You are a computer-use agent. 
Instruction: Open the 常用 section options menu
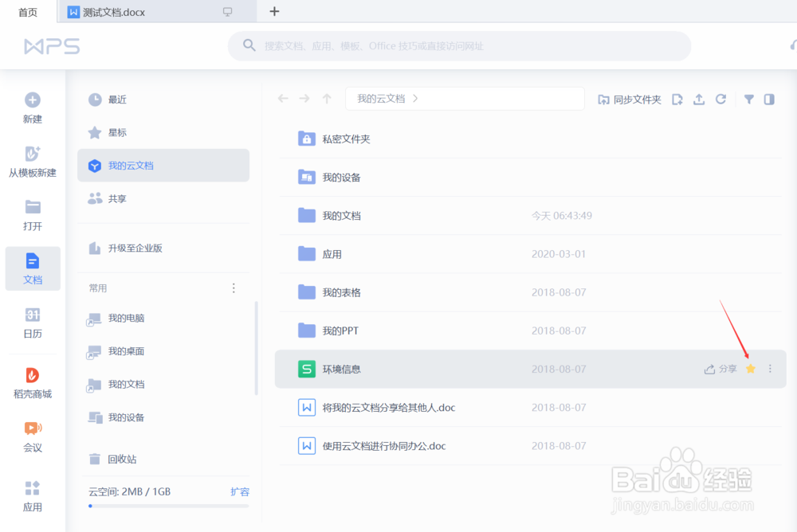coord(234,288)
